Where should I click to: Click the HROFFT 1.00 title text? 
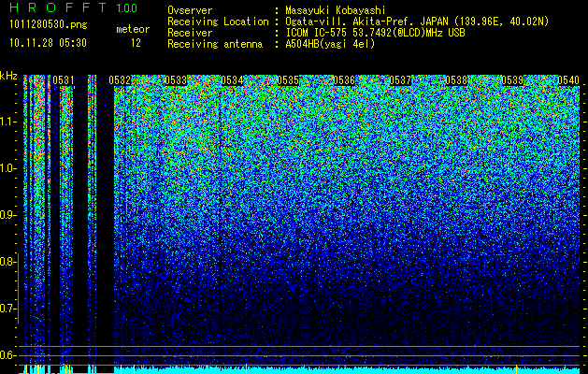coord(74,7)
